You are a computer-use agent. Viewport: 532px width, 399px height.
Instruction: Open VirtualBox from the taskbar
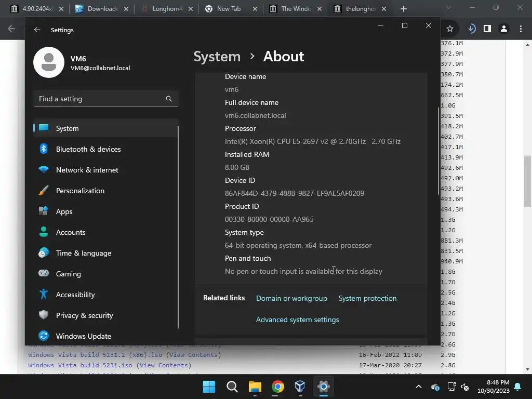300,387
